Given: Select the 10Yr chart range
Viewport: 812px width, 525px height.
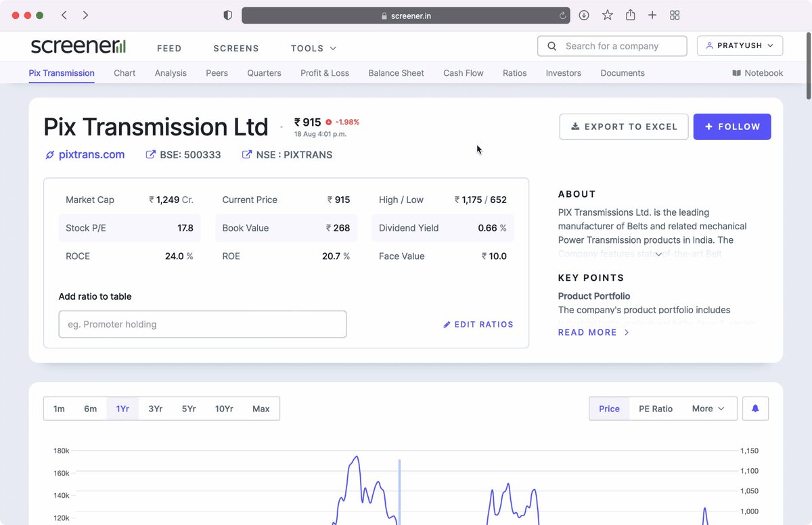Looking at the screenshot, I should point(224,409).
